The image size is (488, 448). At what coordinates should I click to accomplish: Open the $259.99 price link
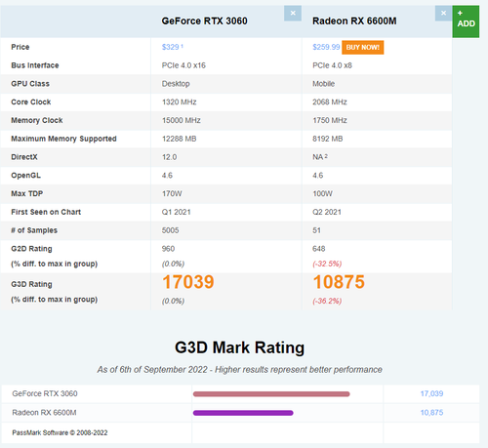pyautogui.click(x=326, y=47)
